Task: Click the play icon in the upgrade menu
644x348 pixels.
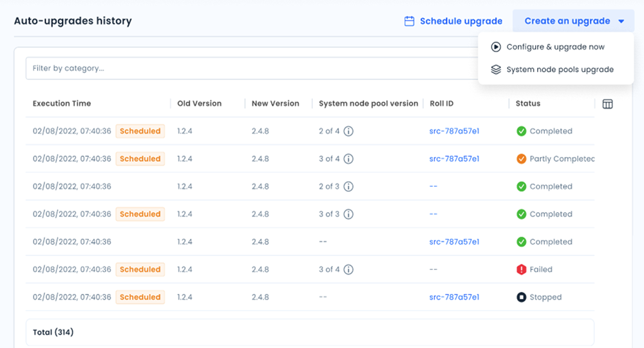Action: (x=496, y=47)
